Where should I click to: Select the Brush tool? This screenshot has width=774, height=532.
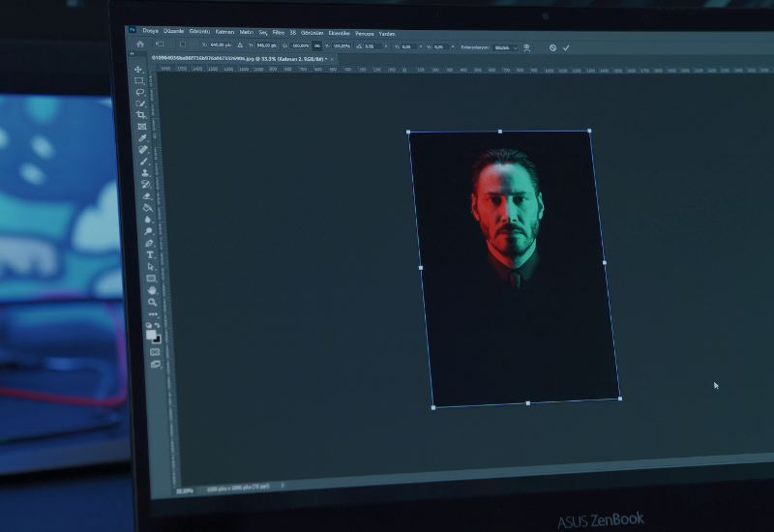point(144,162)
